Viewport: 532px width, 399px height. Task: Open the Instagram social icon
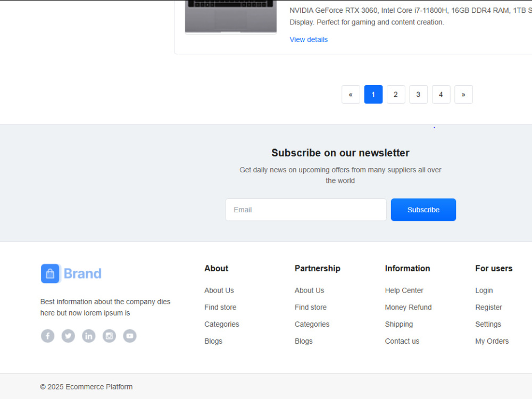pos(109,336)
